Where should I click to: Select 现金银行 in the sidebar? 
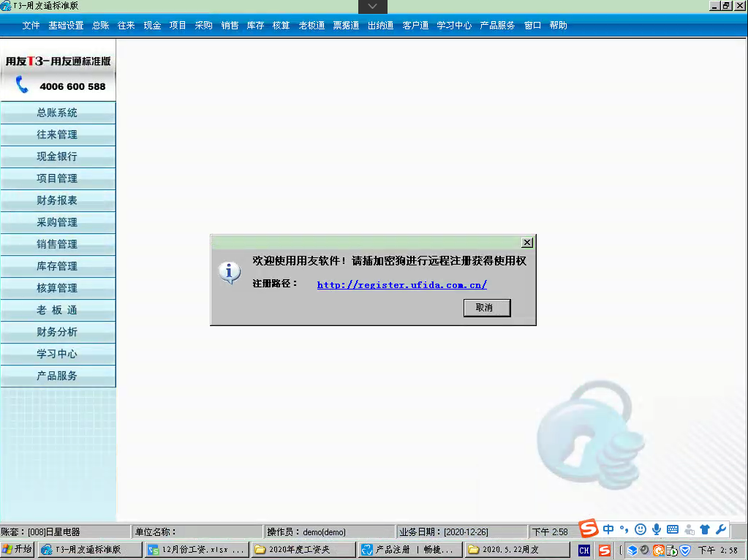point(58,156)
